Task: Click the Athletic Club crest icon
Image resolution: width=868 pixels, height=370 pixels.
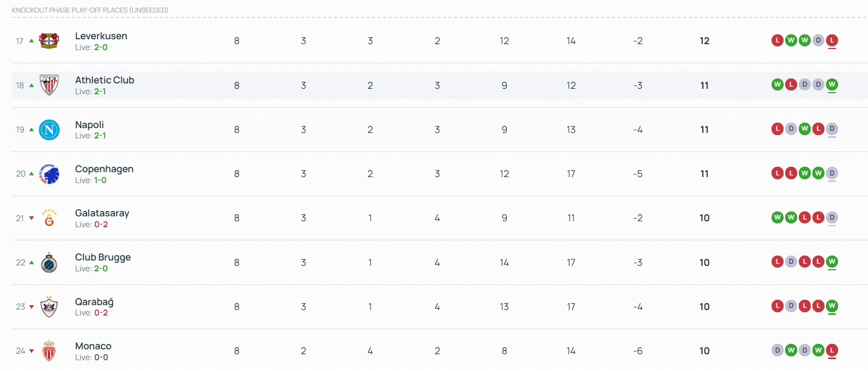Action: [x=49, y=85]
